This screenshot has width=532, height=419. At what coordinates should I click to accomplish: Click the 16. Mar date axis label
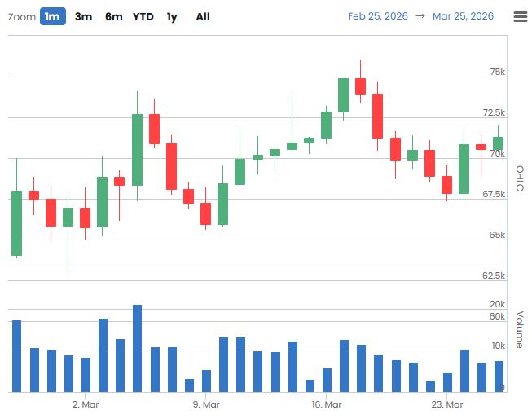pyautogui.click(x=326, y=404)
